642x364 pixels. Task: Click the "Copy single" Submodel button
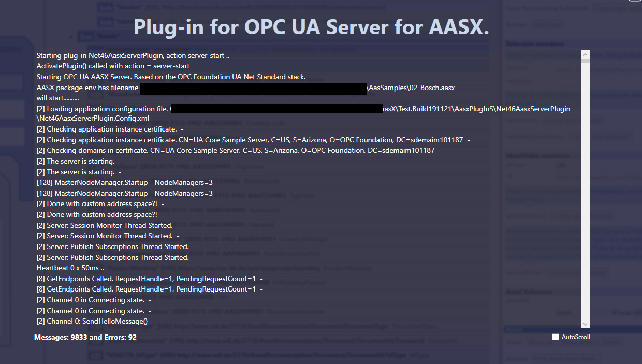click(617, 8)
